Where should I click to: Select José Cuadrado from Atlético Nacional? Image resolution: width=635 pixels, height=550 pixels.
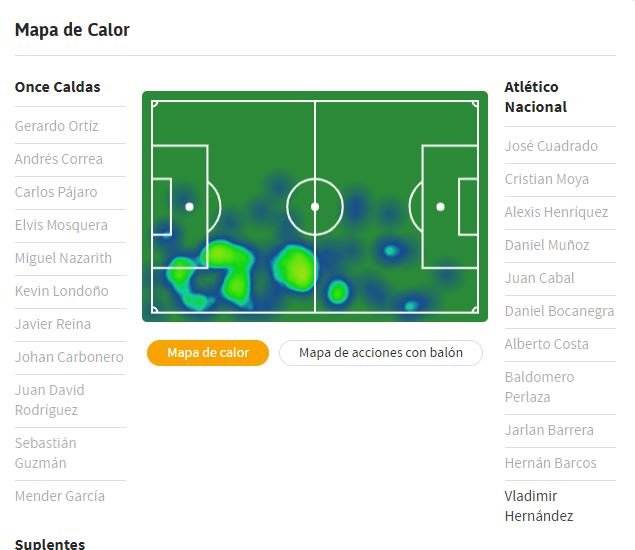tap(551, 146)
